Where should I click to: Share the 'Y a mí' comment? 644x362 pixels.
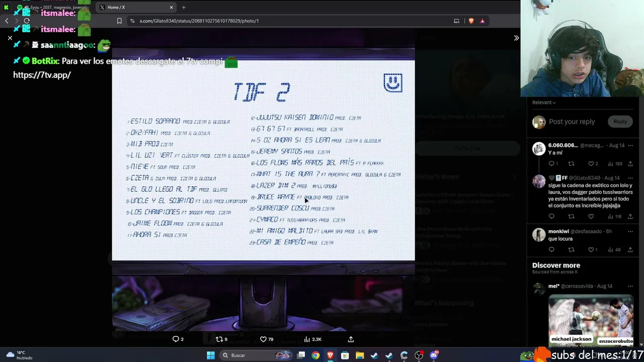(x=630, y=164)
